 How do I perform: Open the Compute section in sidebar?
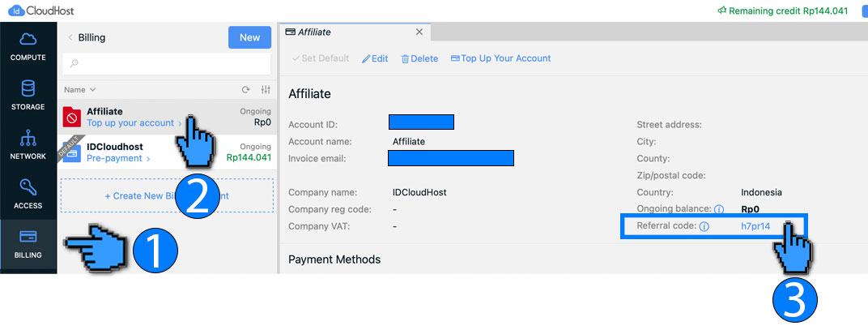[28, 47]
